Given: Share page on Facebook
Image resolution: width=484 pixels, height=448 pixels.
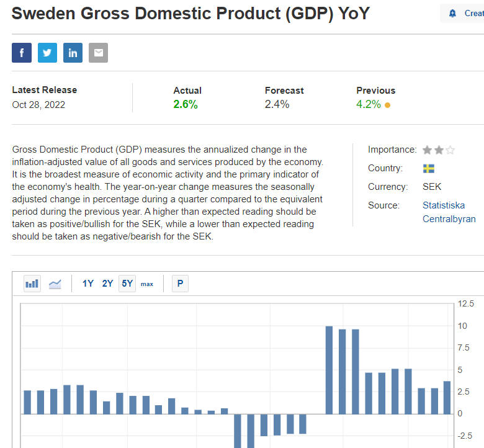Looking at the screenshot, I should pos(22,53).
